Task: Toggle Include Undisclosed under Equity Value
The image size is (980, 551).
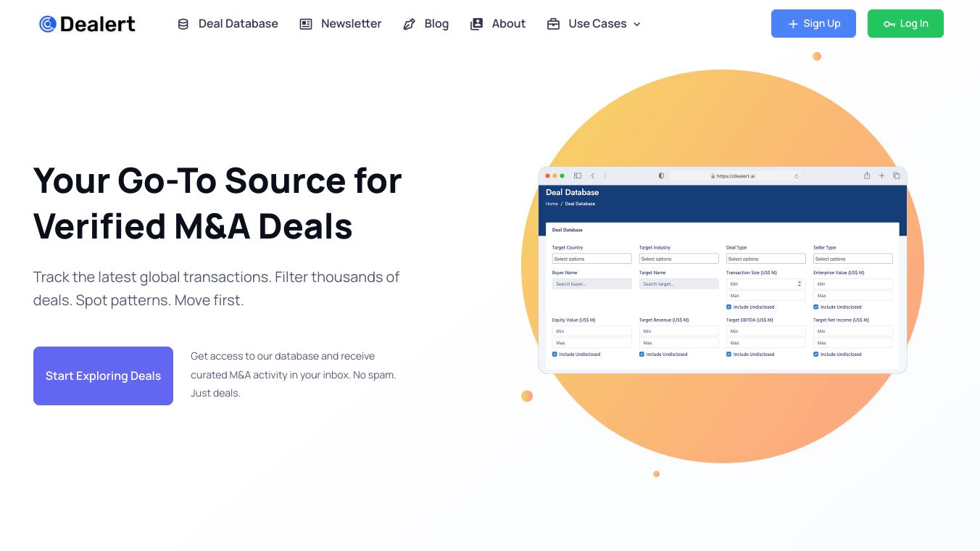Action: [555, 354]
